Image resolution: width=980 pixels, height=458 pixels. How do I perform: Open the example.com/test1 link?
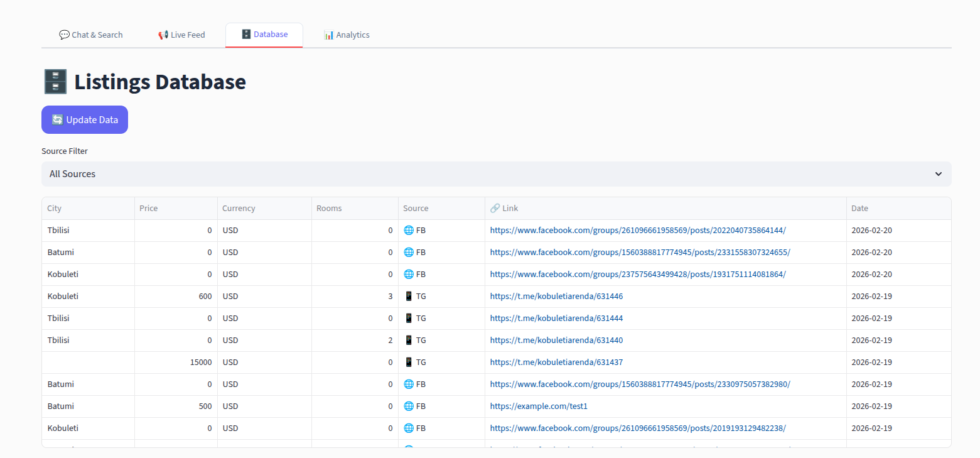(539, 406)
